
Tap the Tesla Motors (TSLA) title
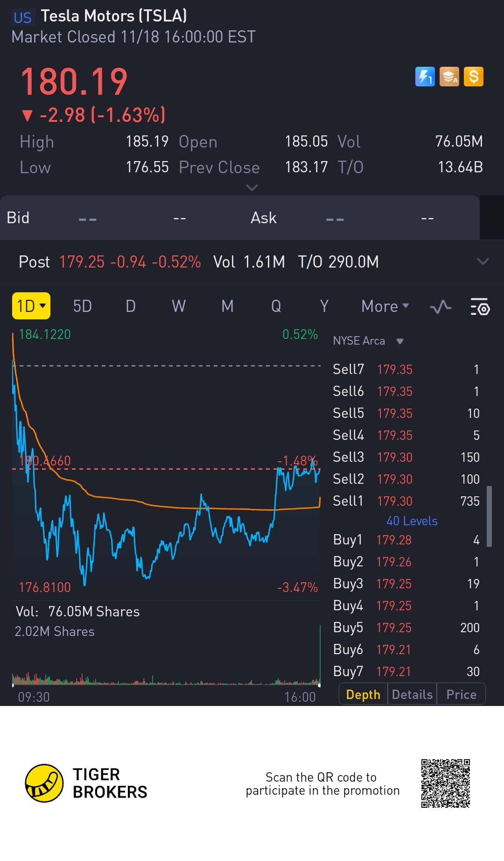point(114,16)
